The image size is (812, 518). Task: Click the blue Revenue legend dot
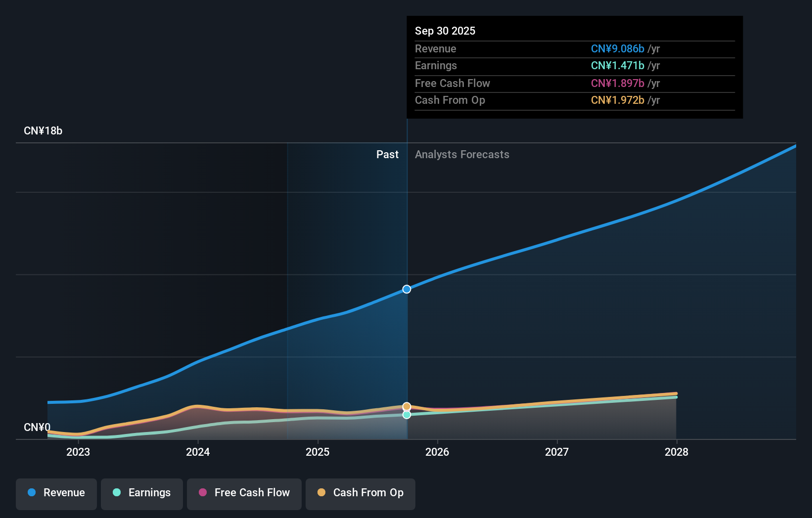32,493
